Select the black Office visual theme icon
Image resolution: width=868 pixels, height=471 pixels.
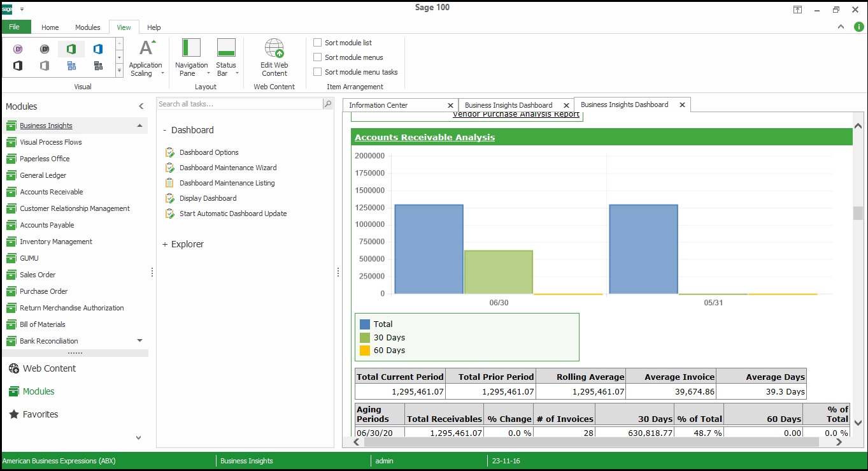pyautogui.click(x=18, y=66)
